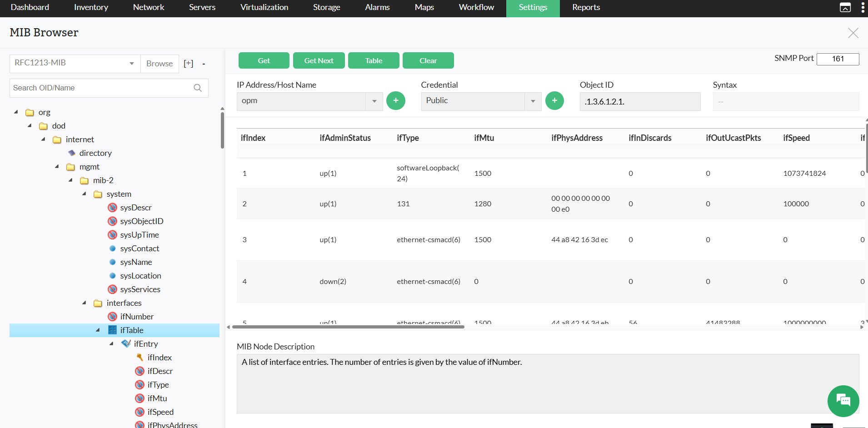Click the SNMP Port input field
Viewport: 868px width, 428px height.
click(838, 59)
